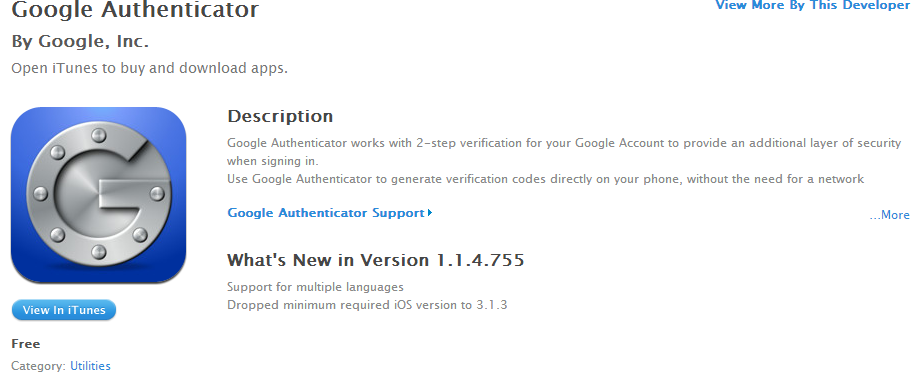Image resolution: width=922 pixels, height=376 pixels.
Task: Click the arrow beside Google Authenticator Support
Action: click(x=430, y=212)
